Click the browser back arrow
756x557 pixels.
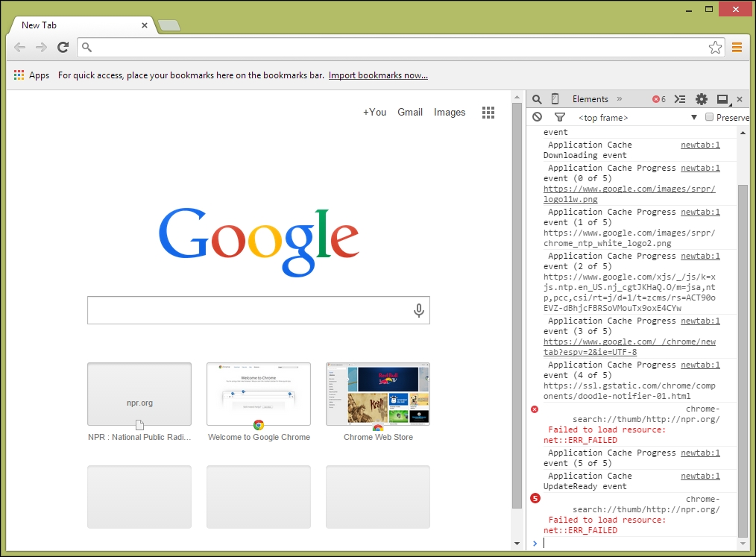(x=20, y=47)
